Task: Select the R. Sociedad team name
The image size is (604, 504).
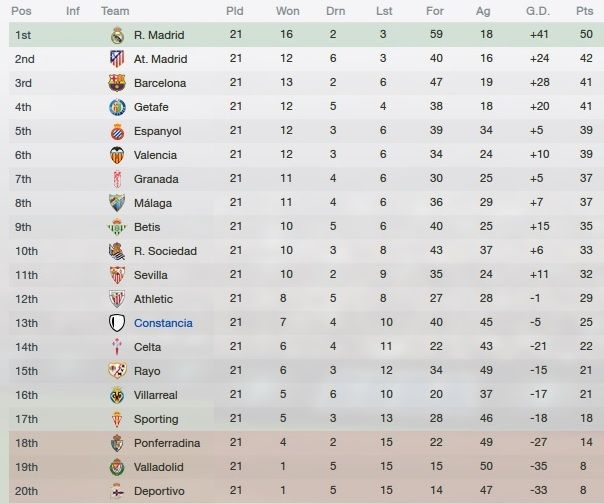Action: point(165,251)
